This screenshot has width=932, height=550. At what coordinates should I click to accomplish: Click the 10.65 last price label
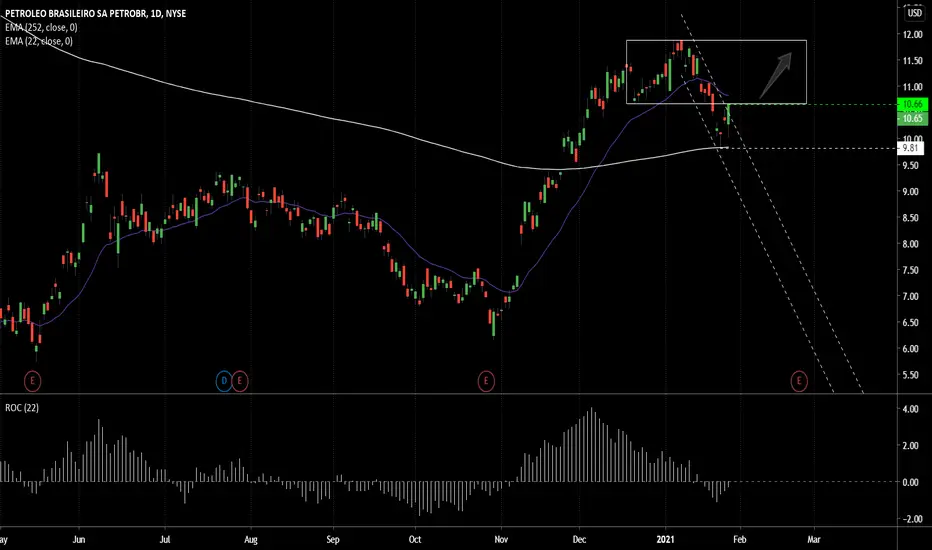pyautogui.click(x=912, y=118)
